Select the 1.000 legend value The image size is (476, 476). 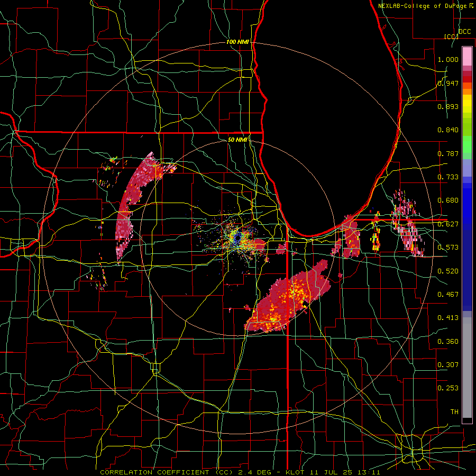(x=448, y=59)
